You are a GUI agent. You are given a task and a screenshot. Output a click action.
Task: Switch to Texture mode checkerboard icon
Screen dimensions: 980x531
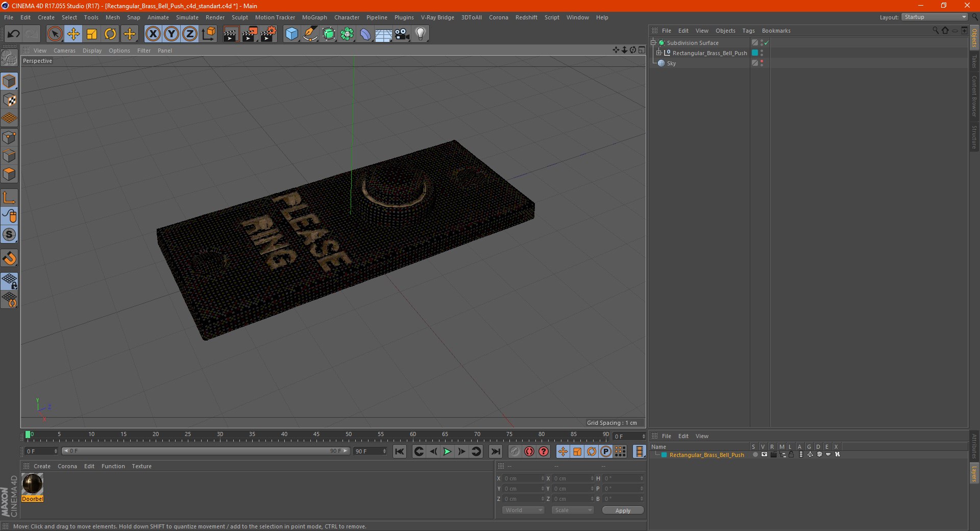point(10,100)
